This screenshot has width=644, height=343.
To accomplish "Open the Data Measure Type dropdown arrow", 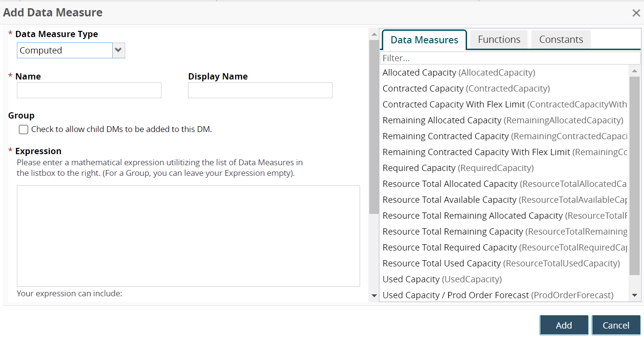I will coord(119,50).
